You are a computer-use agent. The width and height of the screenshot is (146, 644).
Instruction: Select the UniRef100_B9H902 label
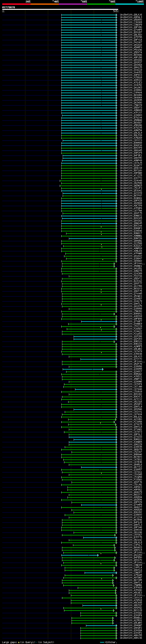pyautogui.click(x=131, y=314)
